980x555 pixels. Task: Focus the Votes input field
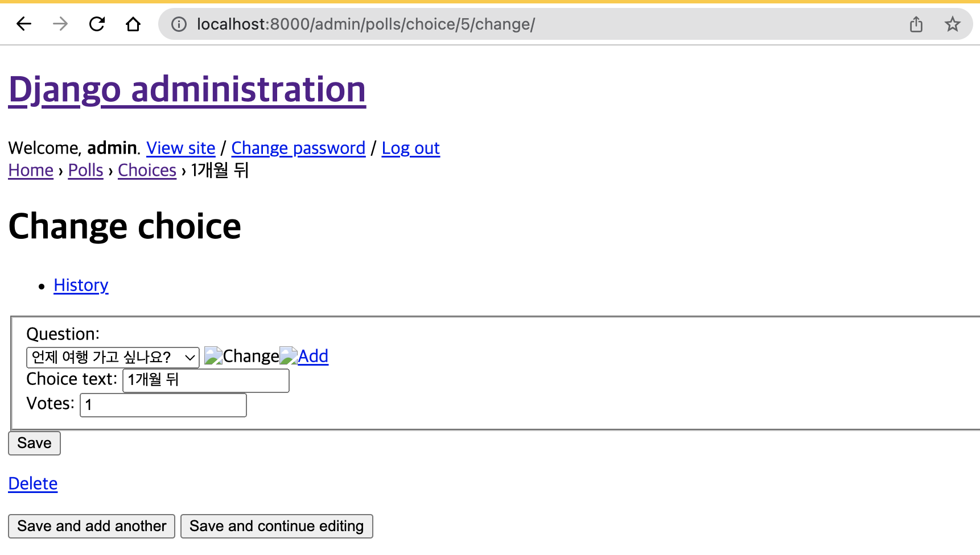pyautogui.click(x=163, y=405)
